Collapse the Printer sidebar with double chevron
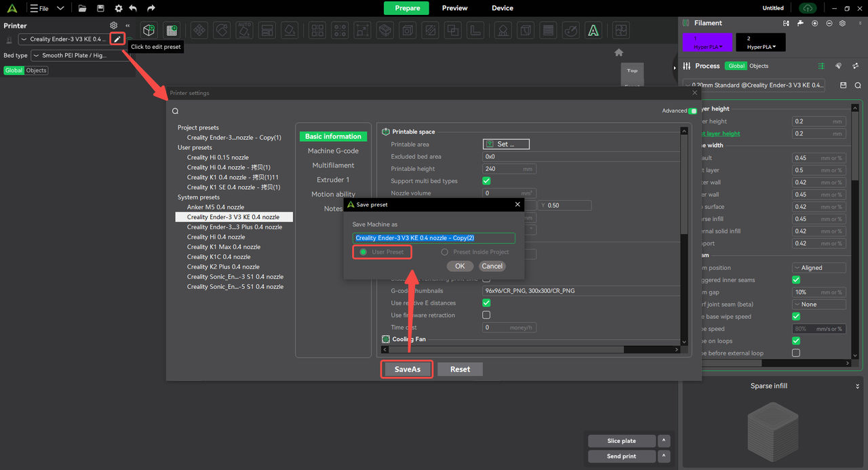 [x=127, y=26]
